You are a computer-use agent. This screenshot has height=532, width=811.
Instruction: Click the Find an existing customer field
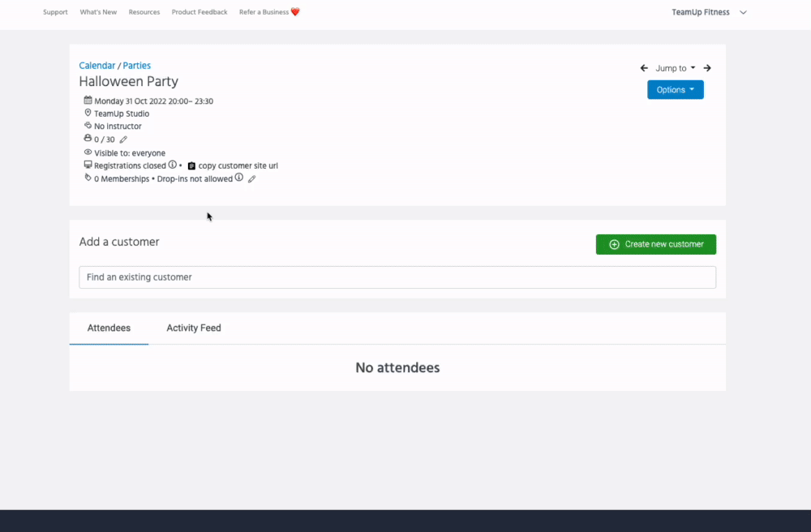397,277
